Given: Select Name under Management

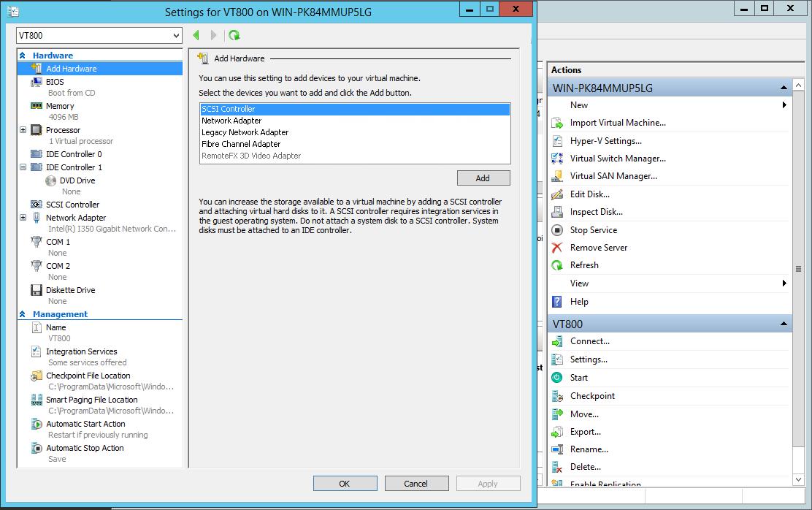Looking at the screenshot, I should coord(56,327).
